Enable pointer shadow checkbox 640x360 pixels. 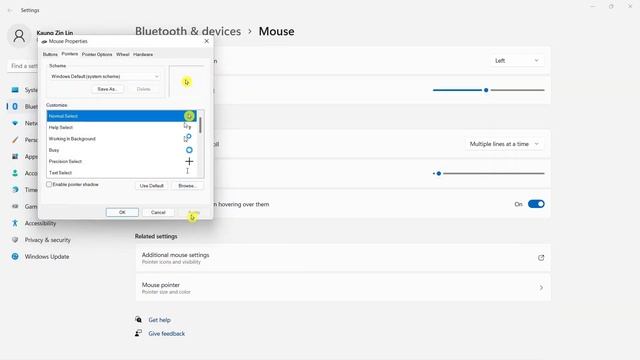click(49, 184)
